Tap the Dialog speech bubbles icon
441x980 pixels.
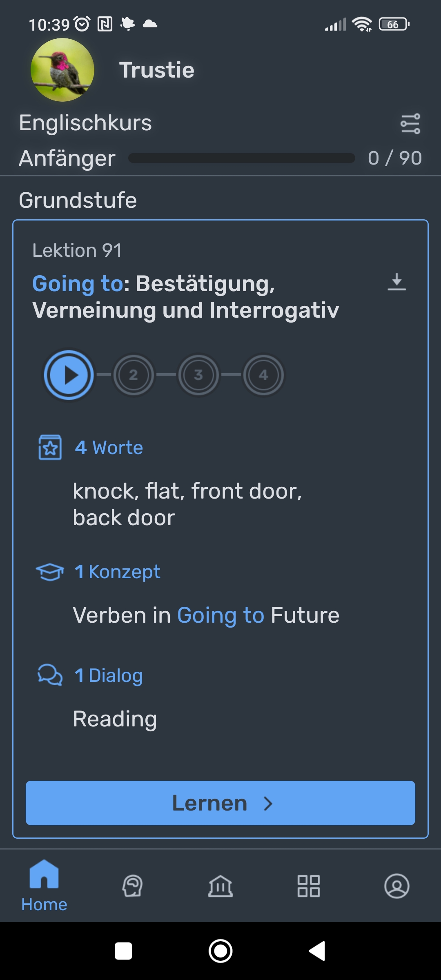click(x=50, y=675)
